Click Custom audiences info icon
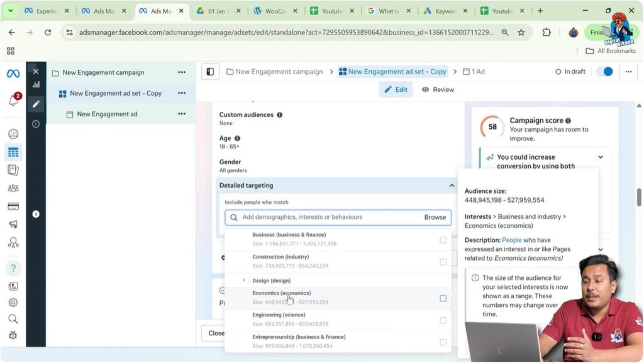Screen dimensions: 644x363 point(280,115)
